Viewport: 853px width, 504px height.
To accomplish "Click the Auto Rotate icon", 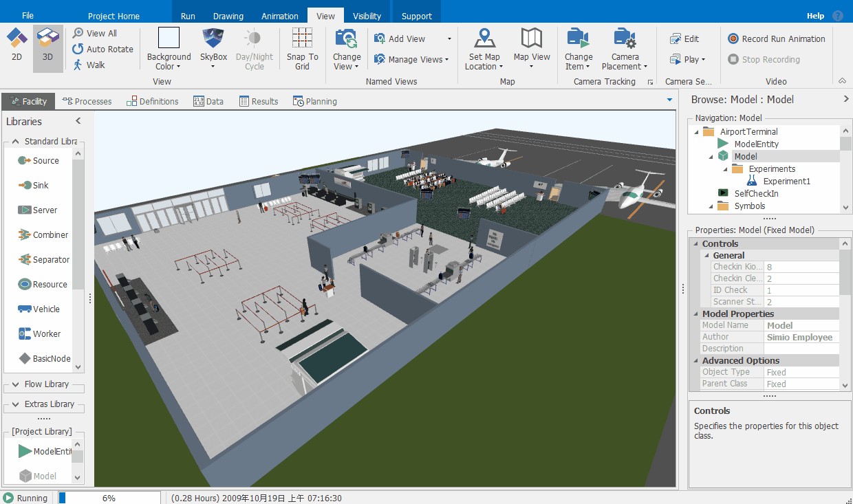I will [x=78, y=49].
